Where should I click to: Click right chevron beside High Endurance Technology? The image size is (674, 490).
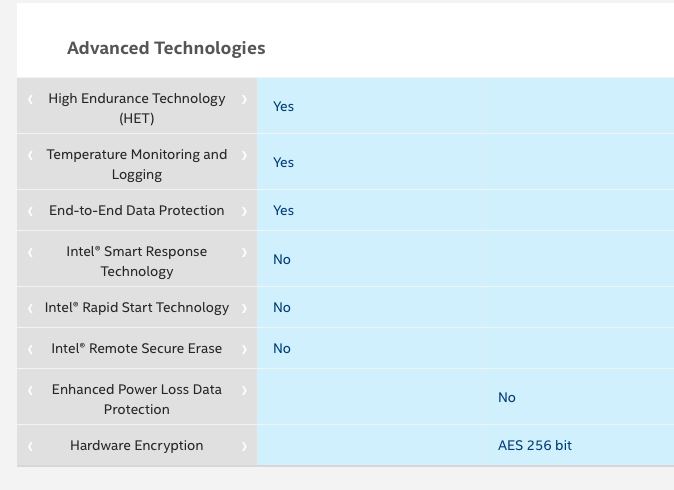(x=244, y=99)
